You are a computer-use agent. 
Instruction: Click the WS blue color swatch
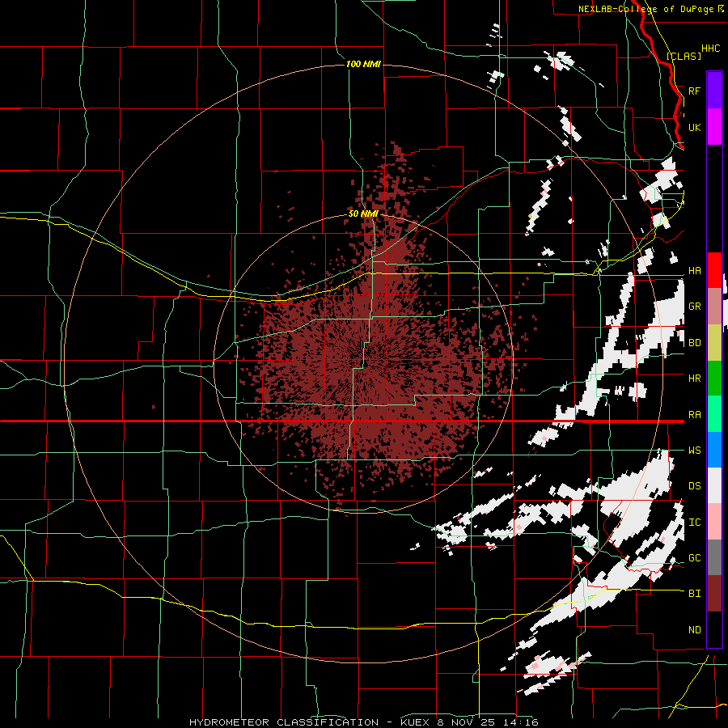pos(714,450)
